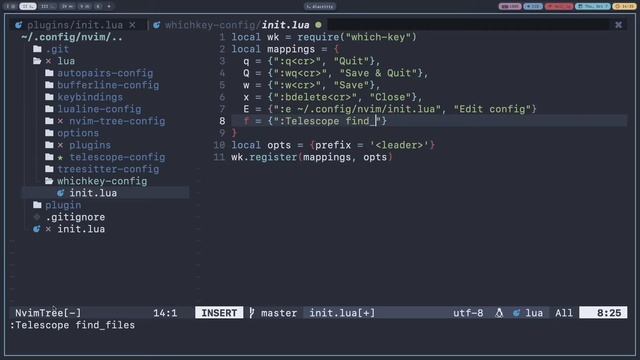Click Lua icon beside root init.lua
Viewport: 640px width, 360px height.
click(x=37, y=229)
